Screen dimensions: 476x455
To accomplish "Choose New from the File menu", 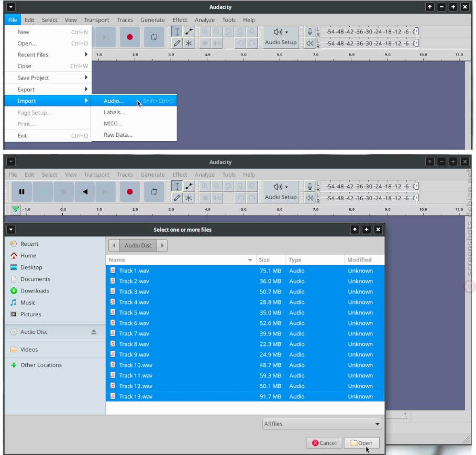I will pyautogui.click(x=48, y=32).
